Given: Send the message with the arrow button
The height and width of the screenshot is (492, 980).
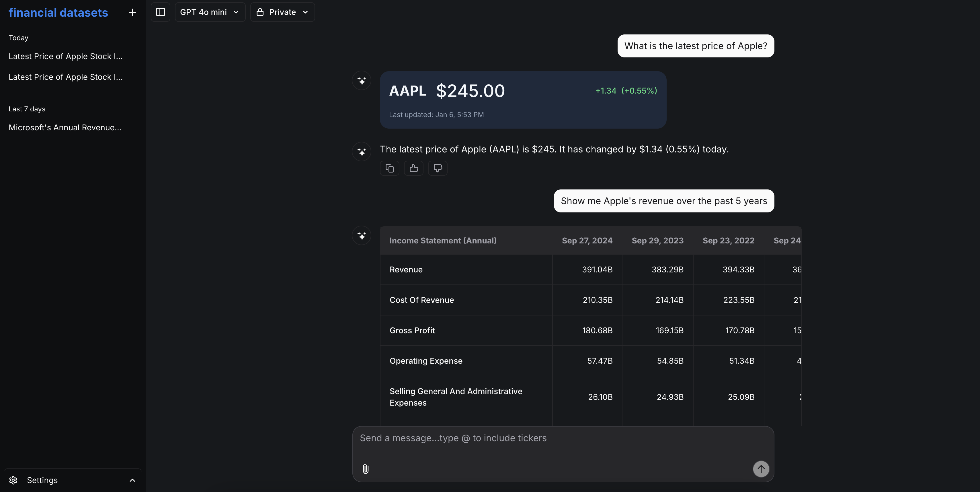Looking at the screenshot, I should tap(761, 469).
